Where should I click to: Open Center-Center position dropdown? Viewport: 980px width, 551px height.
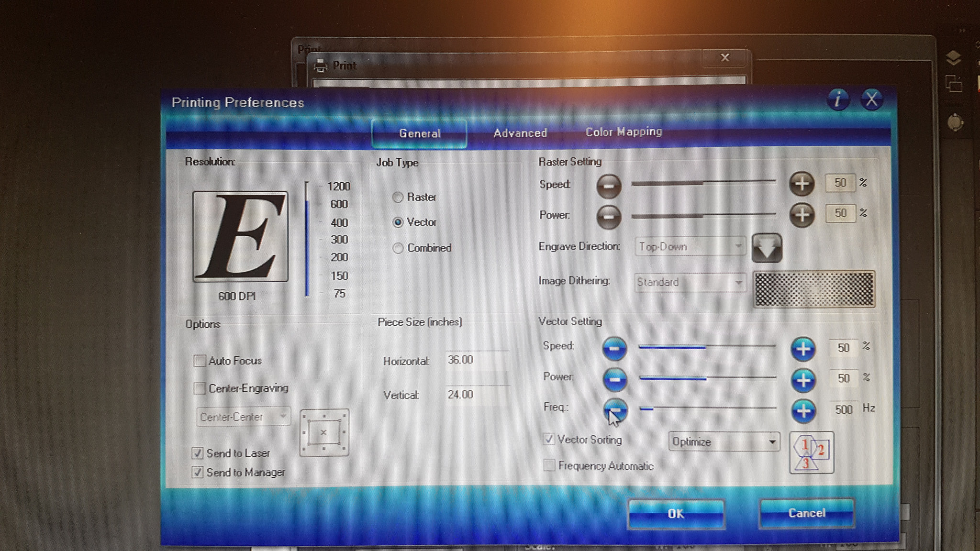243,417
